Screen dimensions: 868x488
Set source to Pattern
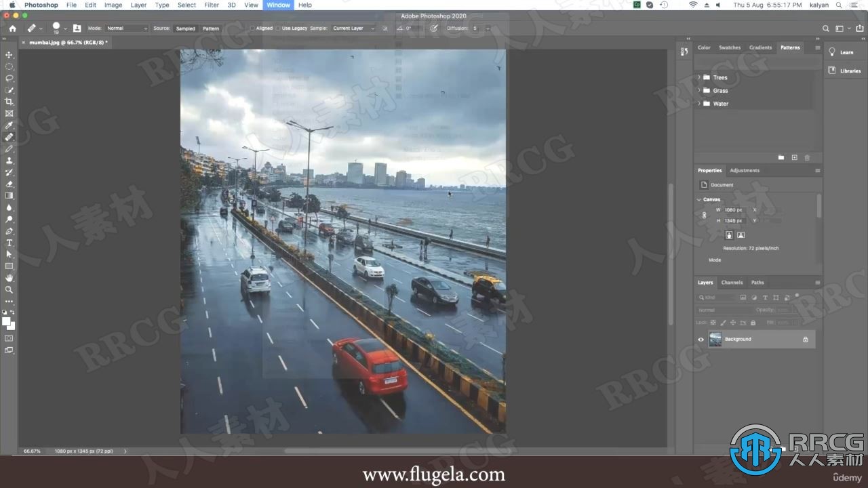211,28
